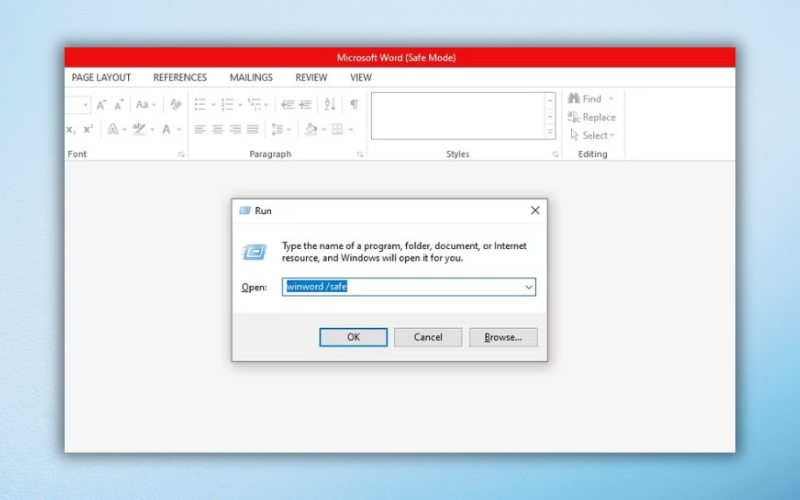Click the Shrink Font icon in Word
Screen dimensions: 800x500
(119, 105)
